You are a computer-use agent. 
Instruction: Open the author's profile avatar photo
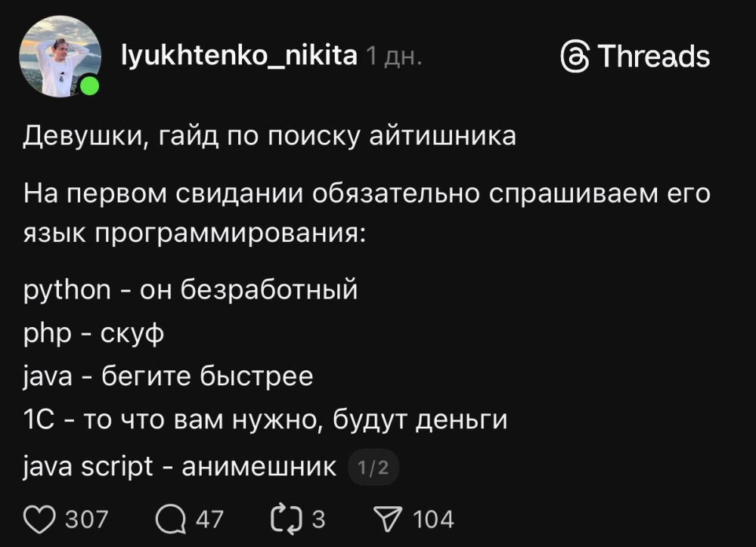point(59,56)
